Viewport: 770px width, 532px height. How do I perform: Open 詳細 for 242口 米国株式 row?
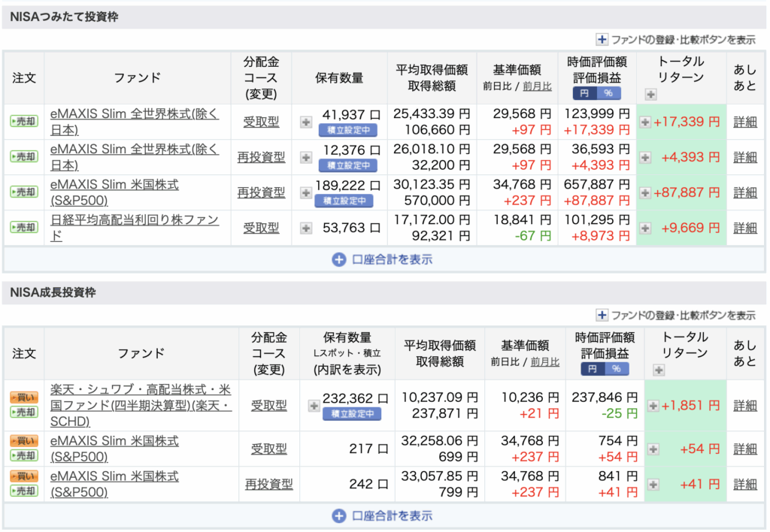[745, 484]
